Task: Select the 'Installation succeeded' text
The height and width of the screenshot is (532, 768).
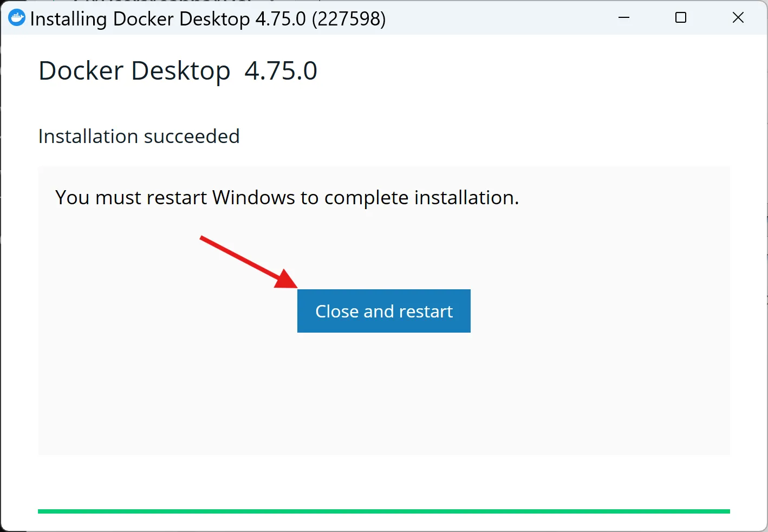Action: (139, 136)
